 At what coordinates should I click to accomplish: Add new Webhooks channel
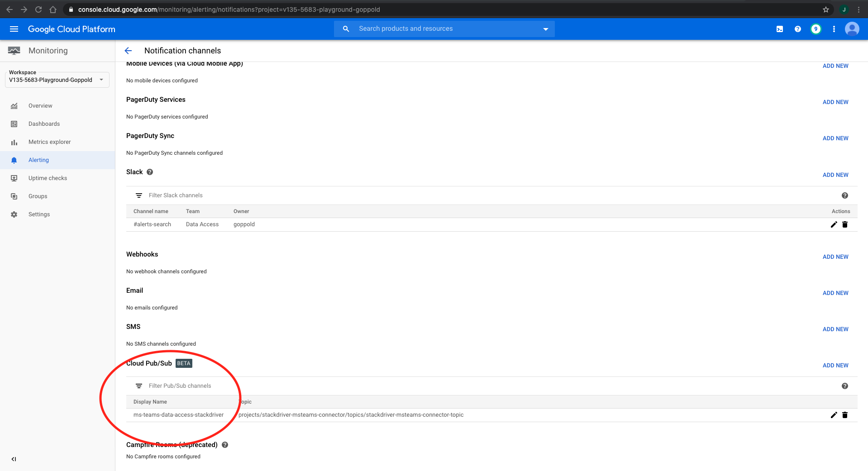(x=835, y=257)
